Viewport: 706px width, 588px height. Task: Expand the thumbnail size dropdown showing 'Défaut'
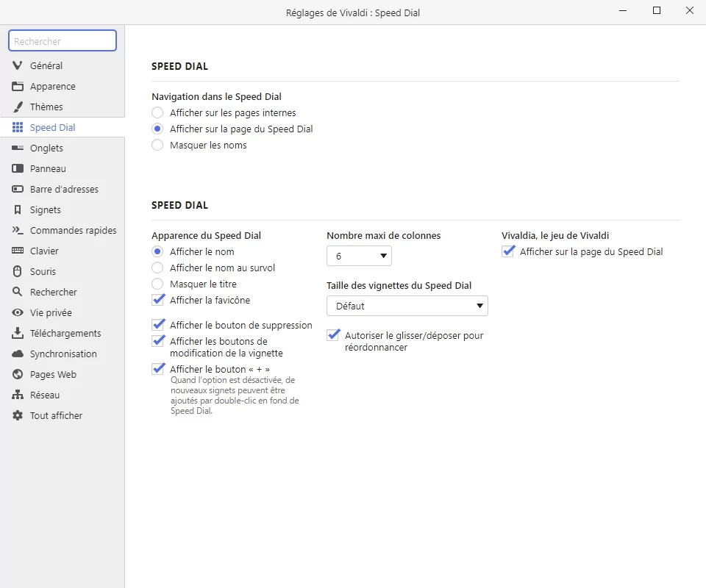tap(407, 306)
